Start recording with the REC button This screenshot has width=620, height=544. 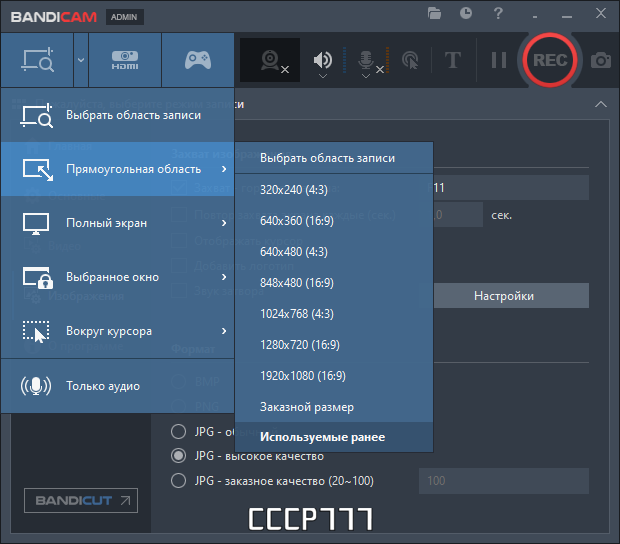click(550, 60)
